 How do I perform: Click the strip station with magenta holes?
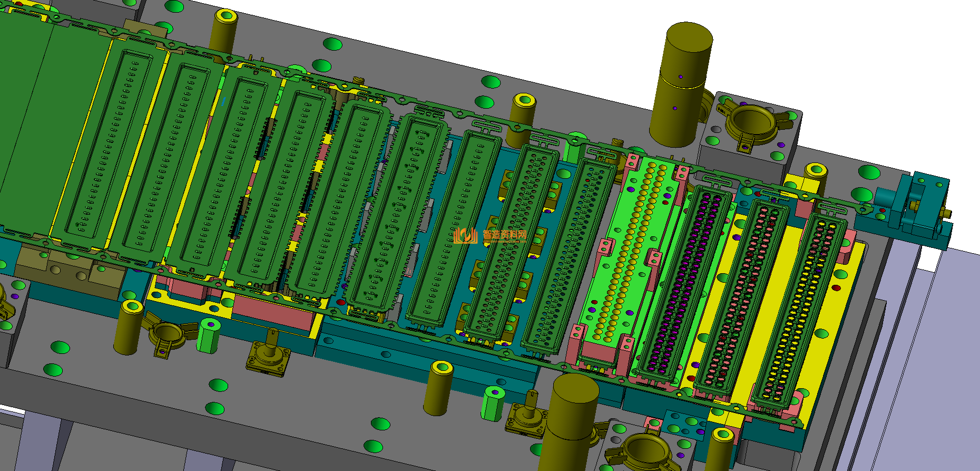point(685,285)
